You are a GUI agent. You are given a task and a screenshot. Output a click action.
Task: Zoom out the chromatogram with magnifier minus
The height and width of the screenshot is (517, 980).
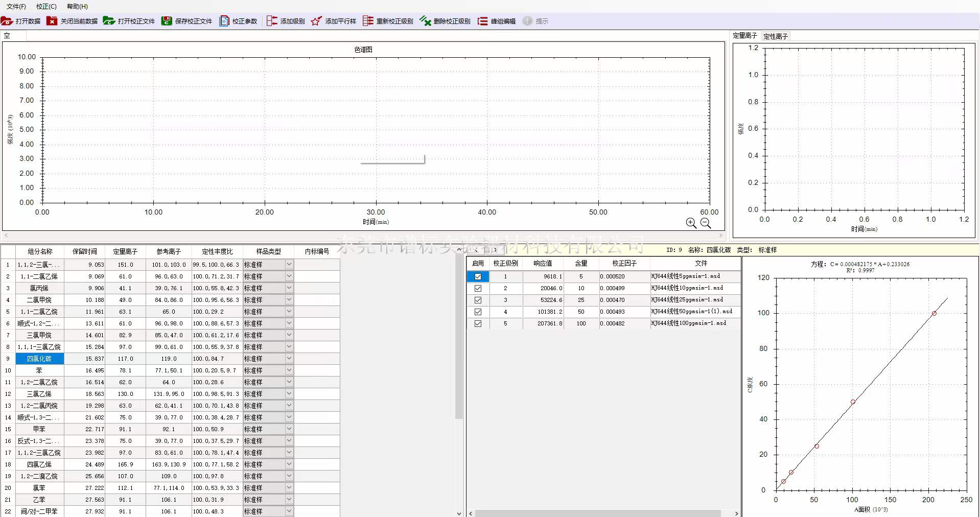(706, 223)
